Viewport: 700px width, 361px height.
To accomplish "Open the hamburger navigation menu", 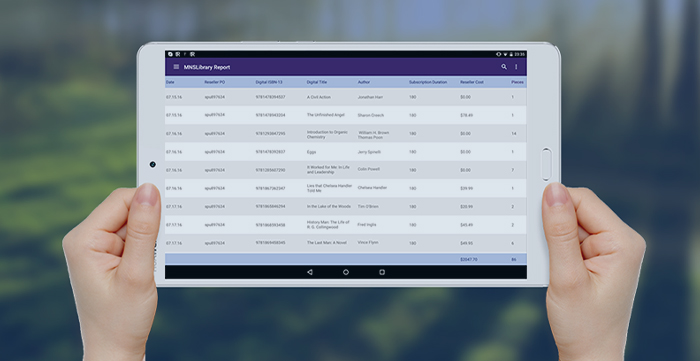I will (x=176, y=67).
